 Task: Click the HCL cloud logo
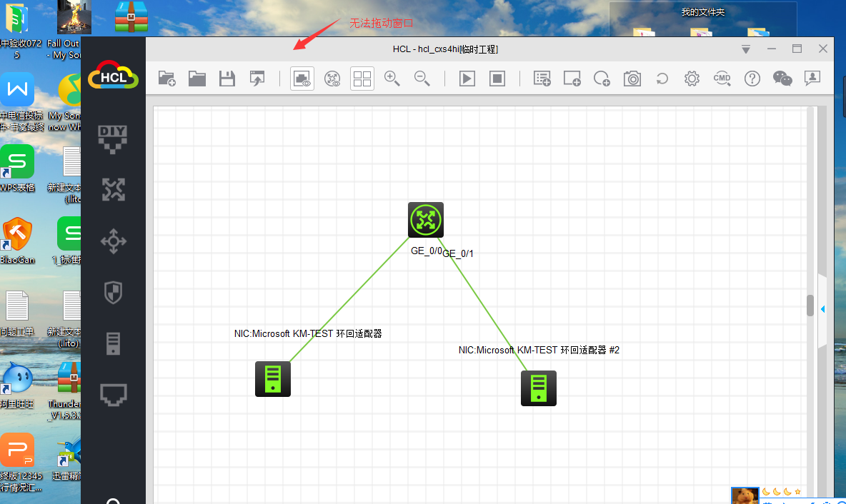(x=114, y=75)
